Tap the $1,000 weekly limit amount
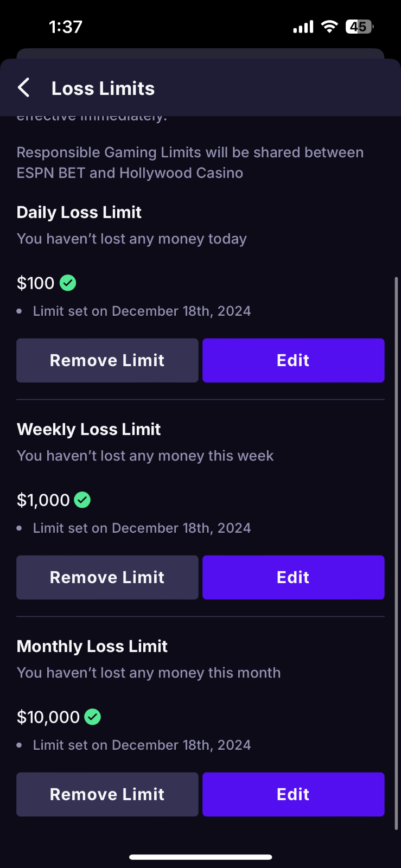Image resolution: width=401 pixels, height=868 pixels. click(43, 500)
